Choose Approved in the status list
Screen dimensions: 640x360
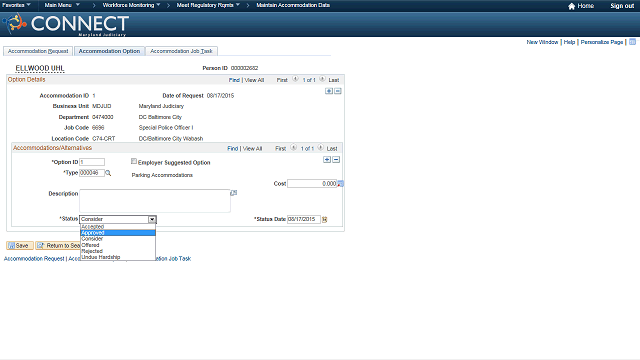118,233
